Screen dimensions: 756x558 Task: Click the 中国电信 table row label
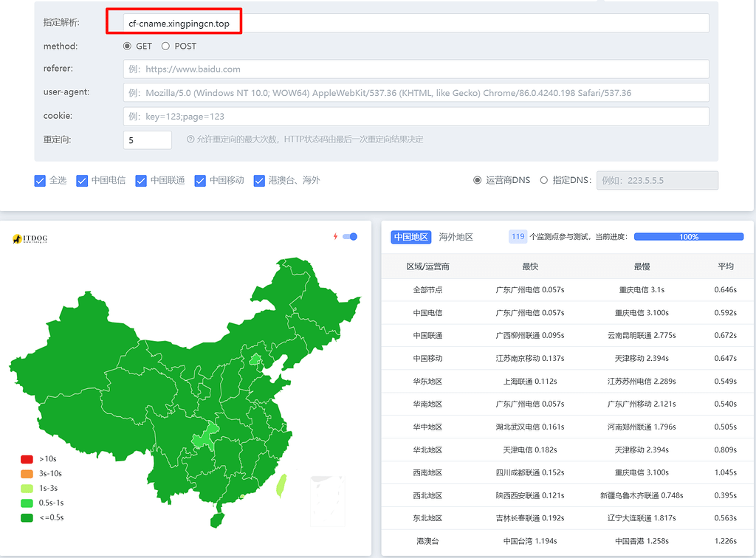tap(427, 313)
